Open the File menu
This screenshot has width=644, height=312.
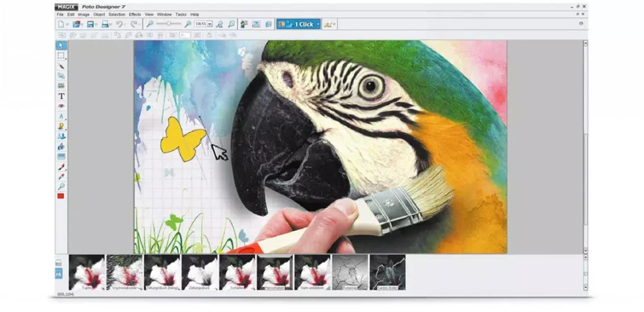(x=60, y=14)
